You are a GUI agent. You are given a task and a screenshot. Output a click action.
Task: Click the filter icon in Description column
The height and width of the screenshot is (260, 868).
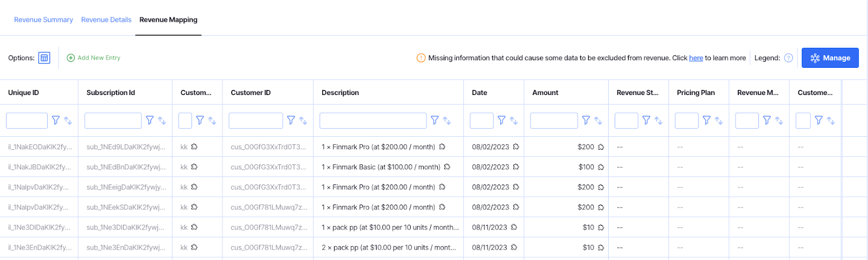[435, 121]
